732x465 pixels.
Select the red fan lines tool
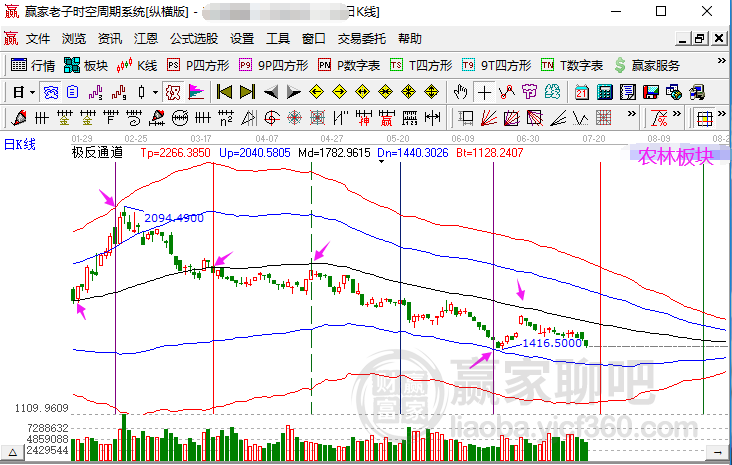pos(488,119)
